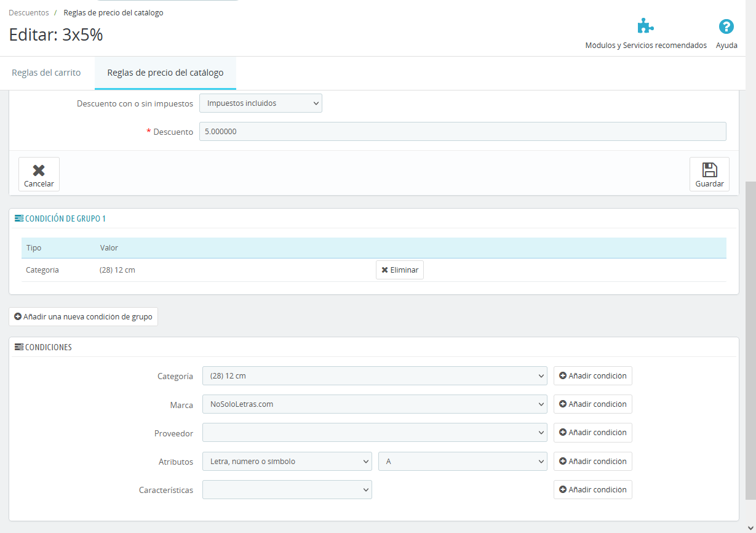Add condition for Proveedor row
The height and width of the screenshot is (533, 756).
coord(593,433)
